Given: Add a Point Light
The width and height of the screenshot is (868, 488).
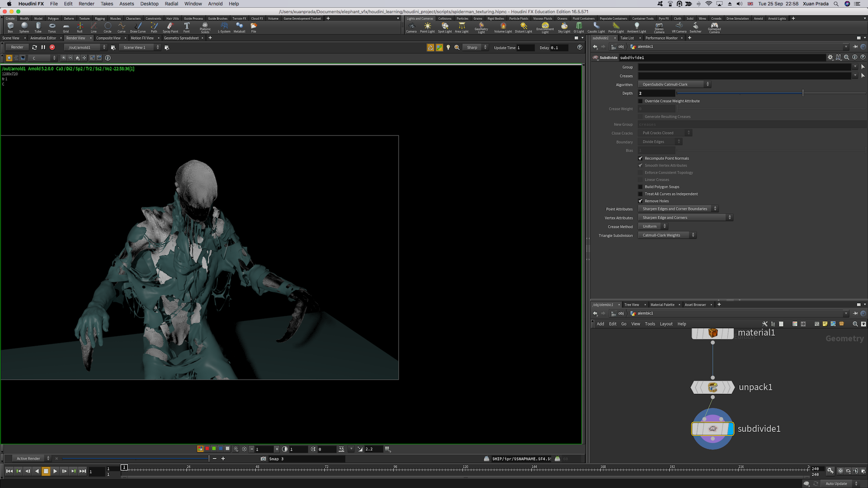Looking at the screenshot, I should (x=427, y=28).
